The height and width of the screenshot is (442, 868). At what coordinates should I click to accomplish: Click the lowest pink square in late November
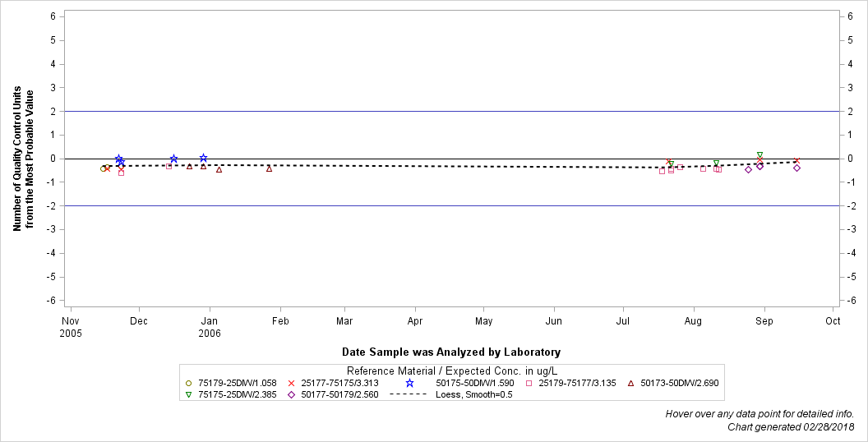(x=121, y=173)
